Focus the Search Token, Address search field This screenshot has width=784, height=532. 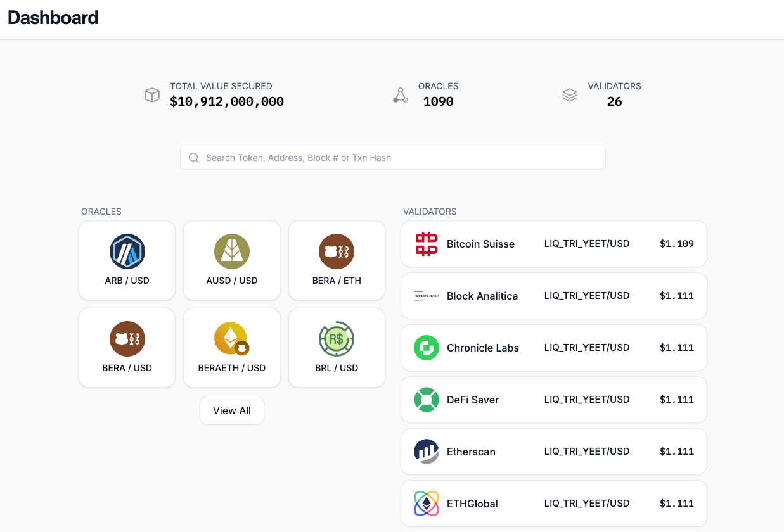(393, 158)
